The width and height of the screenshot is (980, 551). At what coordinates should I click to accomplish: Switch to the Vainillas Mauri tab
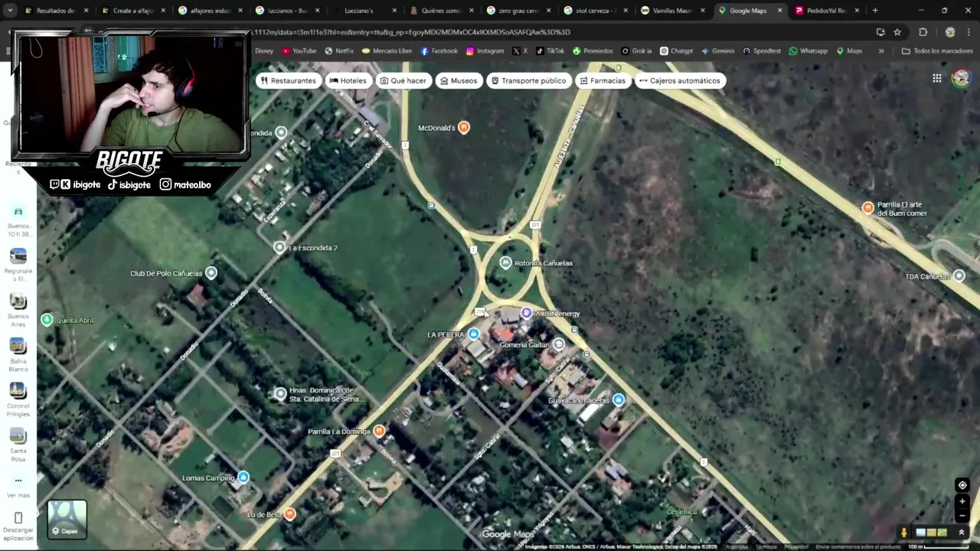point(672,11)
